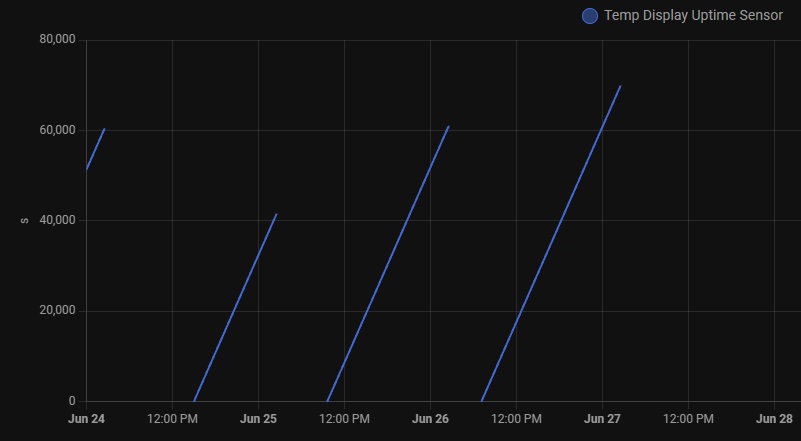Click the 20,000 y-axis label
Screen dimensions: 801x441
[57, 311]
